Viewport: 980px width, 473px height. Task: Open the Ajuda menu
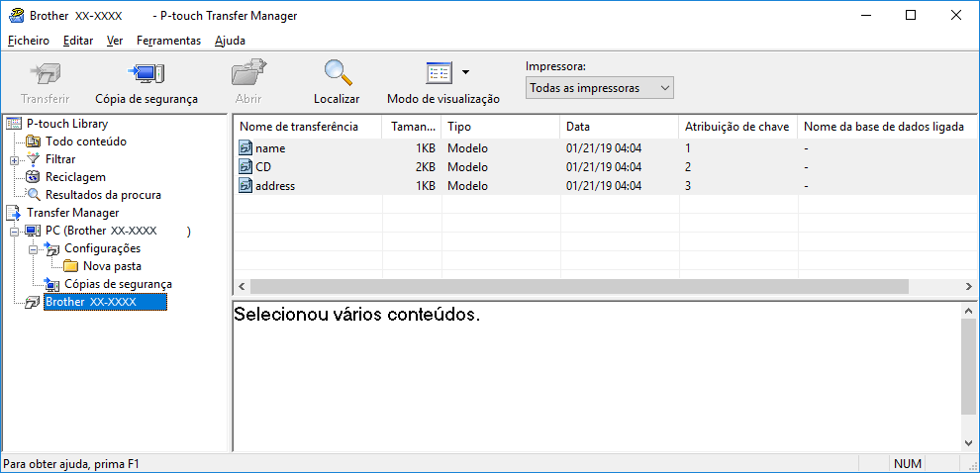click(x=230, y=41)
